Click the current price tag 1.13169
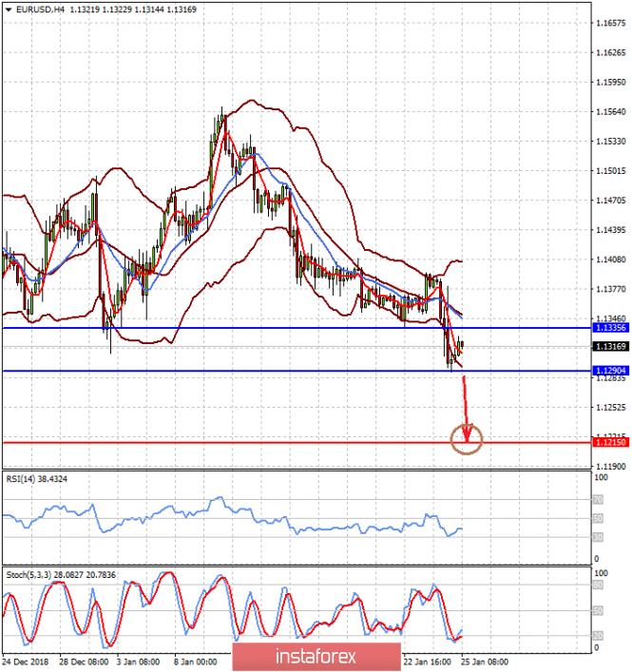632x672 pixels. click(x=609, y=347)
